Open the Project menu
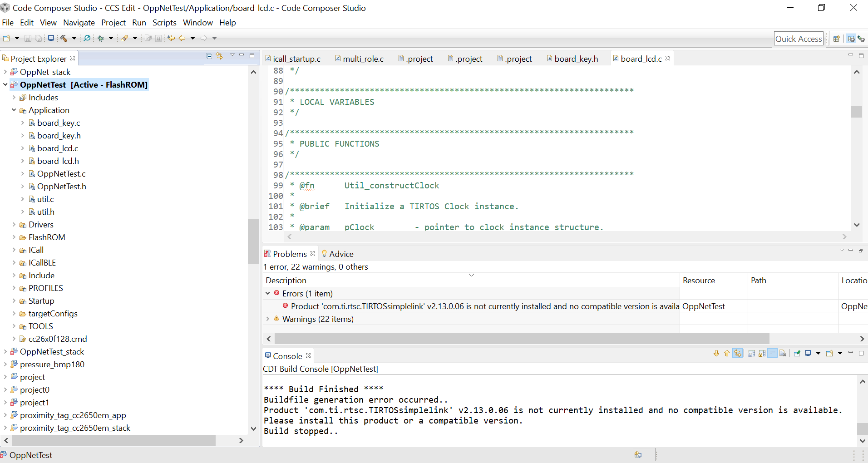868x463 pixels. (113, 23)
